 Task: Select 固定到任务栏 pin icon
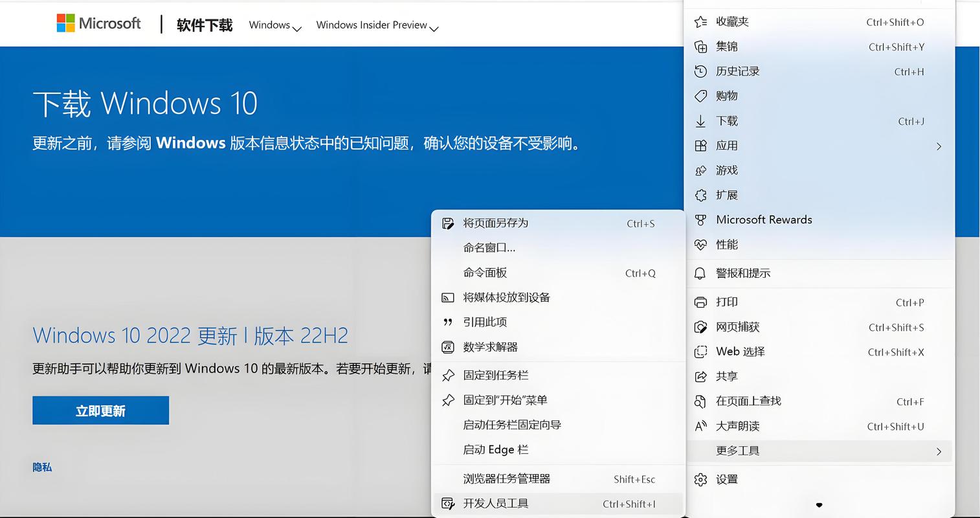pos(448,375)
